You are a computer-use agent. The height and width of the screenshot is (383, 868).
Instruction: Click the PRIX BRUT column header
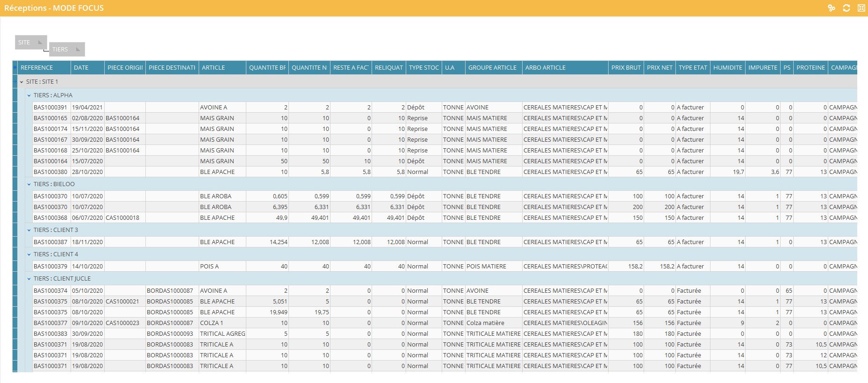[625, 68]
